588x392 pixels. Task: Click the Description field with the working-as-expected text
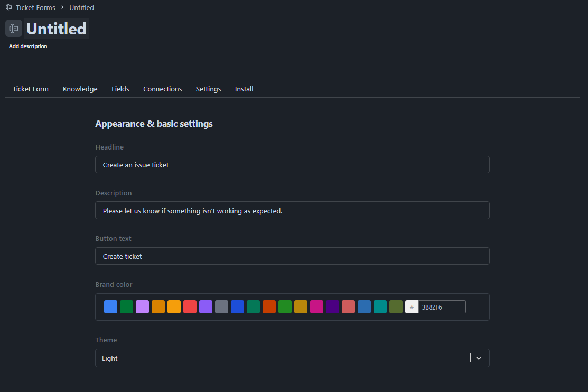pos(292,210)
